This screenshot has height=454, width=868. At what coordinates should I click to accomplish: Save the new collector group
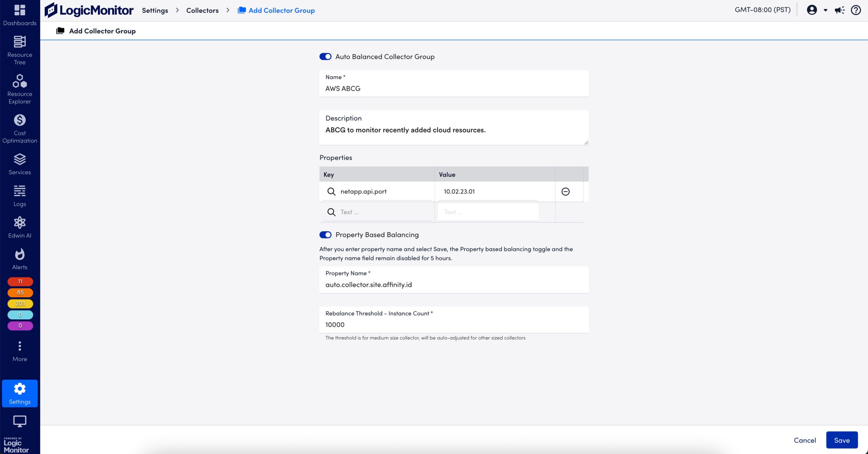[842, 440]
